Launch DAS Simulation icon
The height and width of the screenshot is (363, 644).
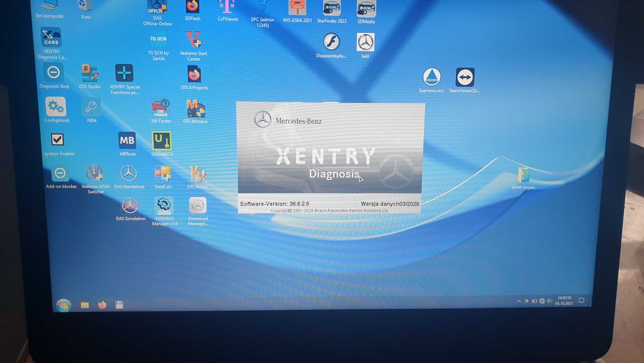[130, 208]
